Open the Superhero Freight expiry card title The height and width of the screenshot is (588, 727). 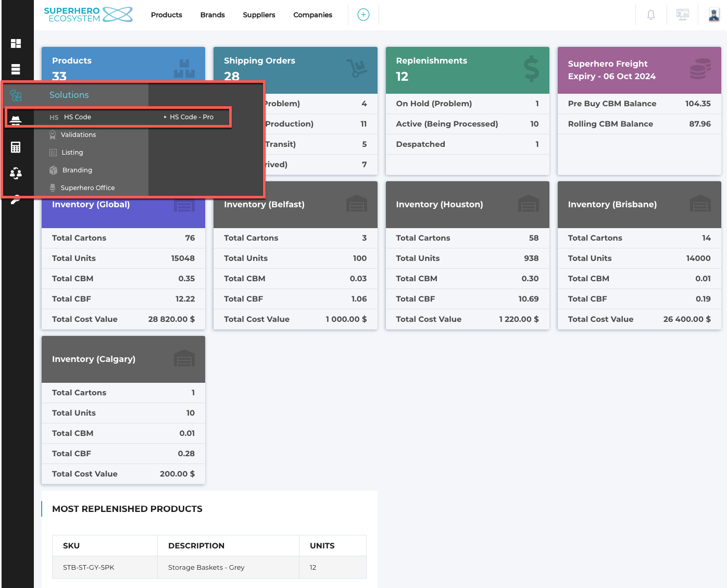(612, 70)
